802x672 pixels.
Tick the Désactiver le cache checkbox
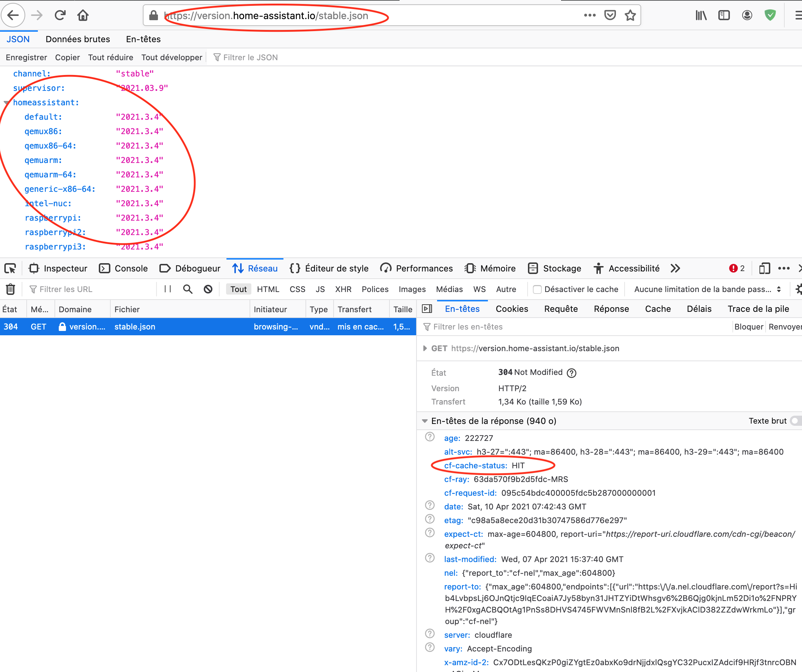tap(537, 289)
